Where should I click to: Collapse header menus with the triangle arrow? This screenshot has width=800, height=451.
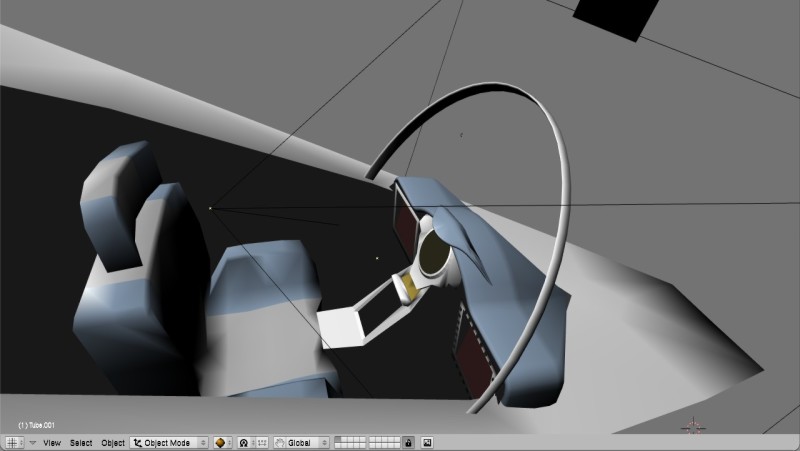tap(33, 442)
